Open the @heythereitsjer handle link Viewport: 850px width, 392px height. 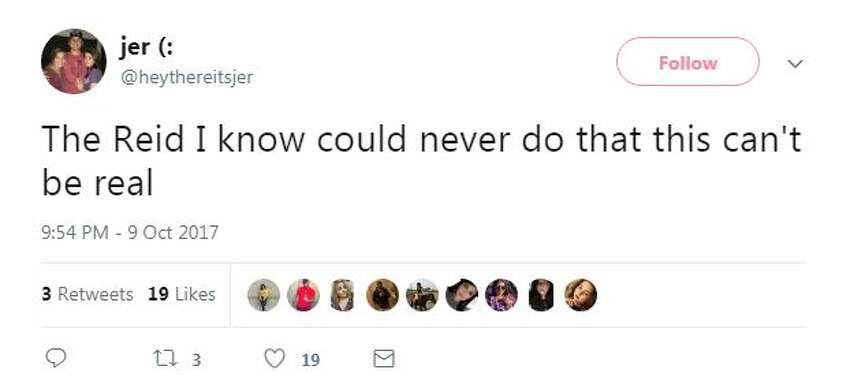pyautogui.click(x=186, y=78)
